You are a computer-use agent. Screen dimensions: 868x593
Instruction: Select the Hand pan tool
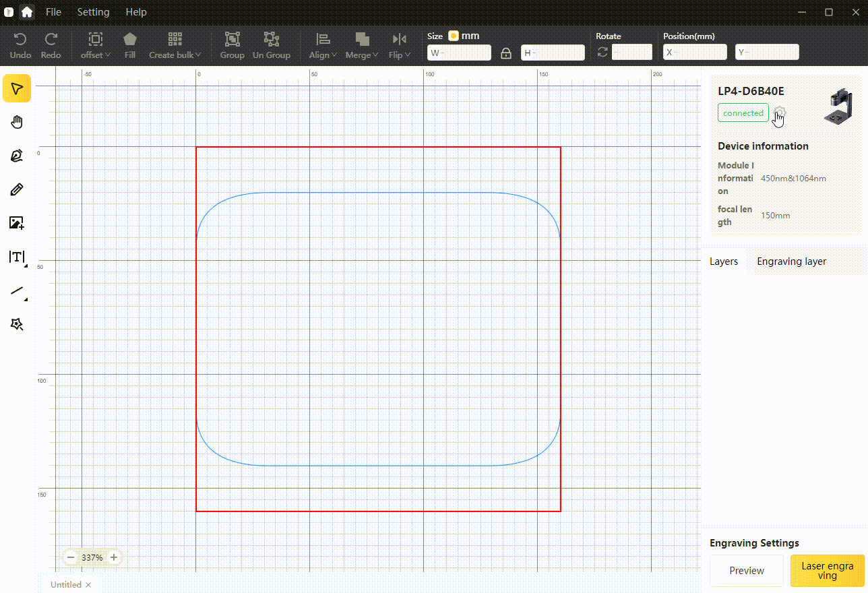point(17,122)
